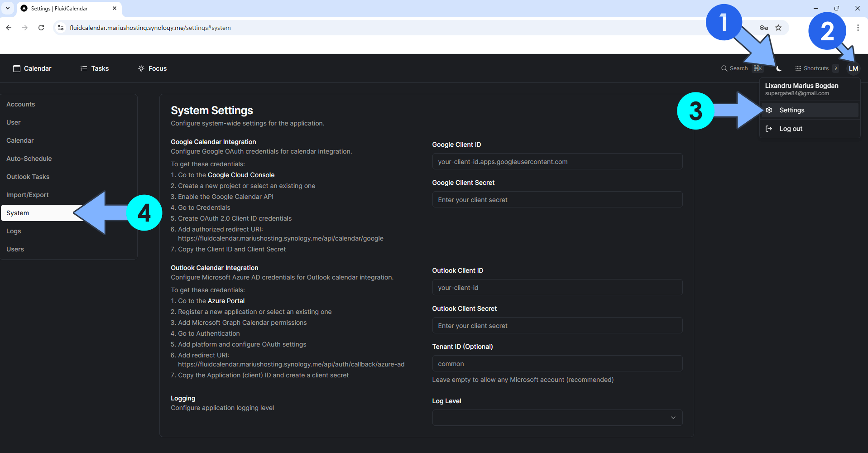
Task: Toggle dark mode moon icon
Action: tap(779, 68)
